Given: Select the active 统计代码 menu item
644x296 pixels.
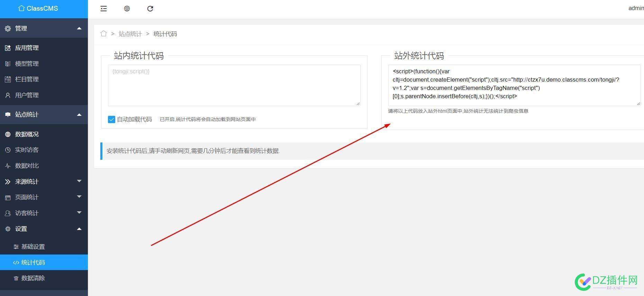Looking at the screenshot, I should (x=44, y=262).
